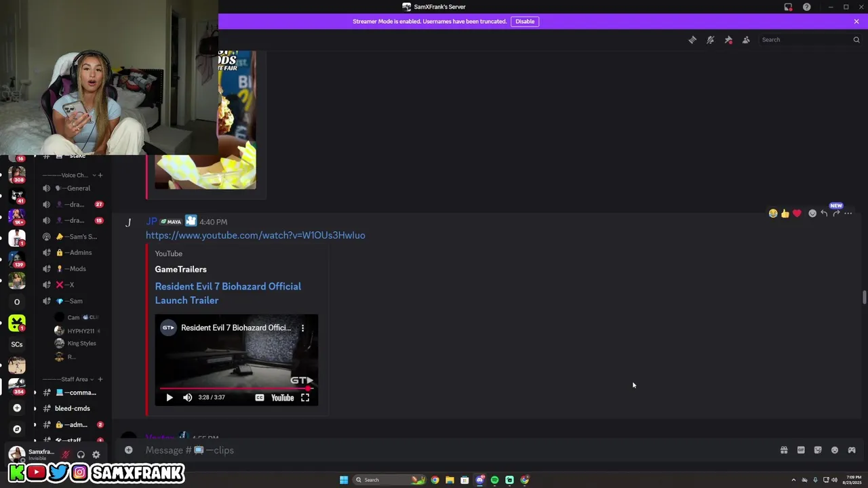
Task: Open video on YouTube via YouTube logo
Action: (283, 398)
